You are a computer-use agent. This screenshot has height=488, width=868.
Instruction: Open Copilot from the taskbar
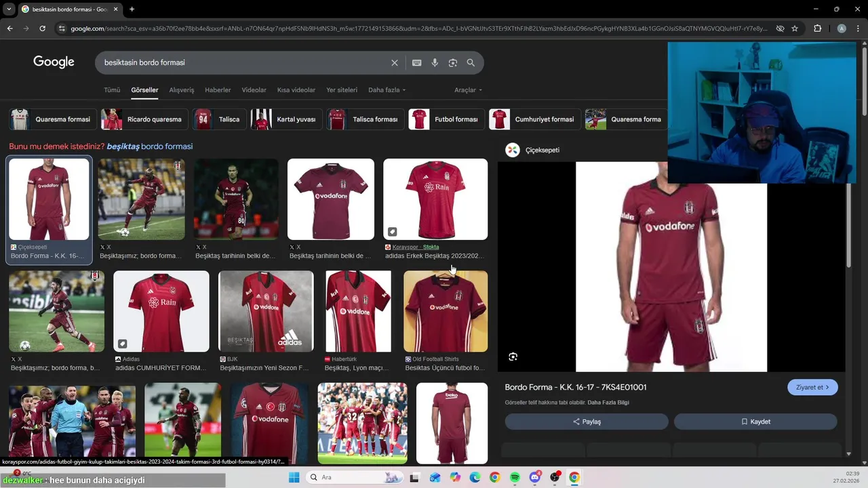point(455,477)
